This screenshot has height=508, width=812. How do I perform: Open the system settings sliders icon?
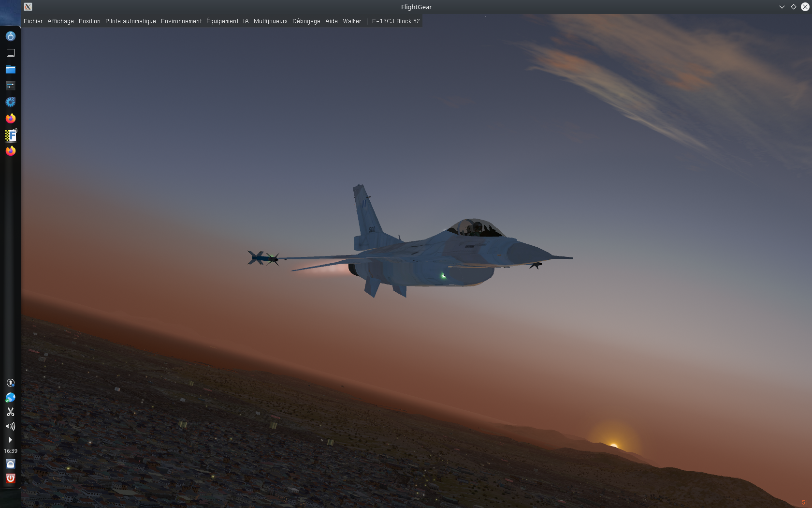coord(11,86)
